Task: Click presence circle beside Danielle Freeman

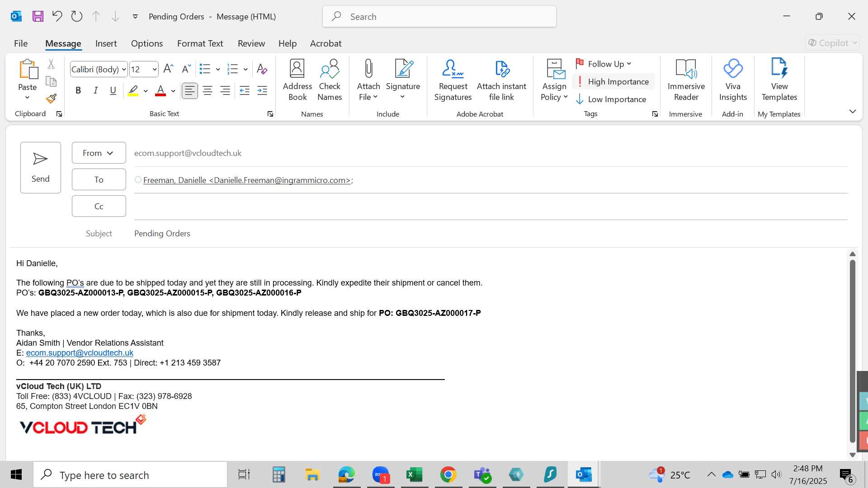Action: pos(138,180)
